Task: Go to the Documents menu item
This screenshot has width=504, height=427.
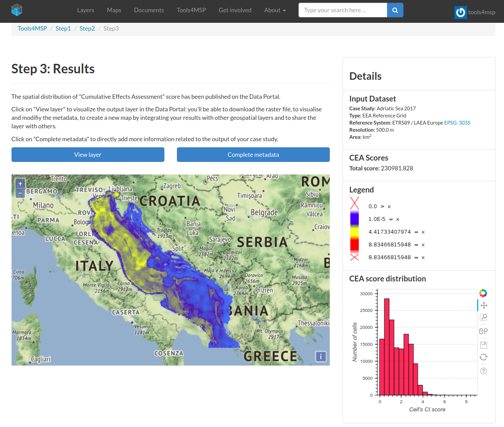Action: (149, 10)
